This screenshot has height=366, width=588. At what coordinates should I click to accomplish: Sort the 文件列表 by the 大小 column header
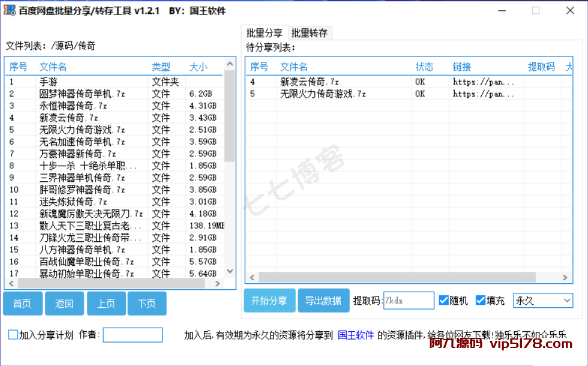tap(199, 67)
